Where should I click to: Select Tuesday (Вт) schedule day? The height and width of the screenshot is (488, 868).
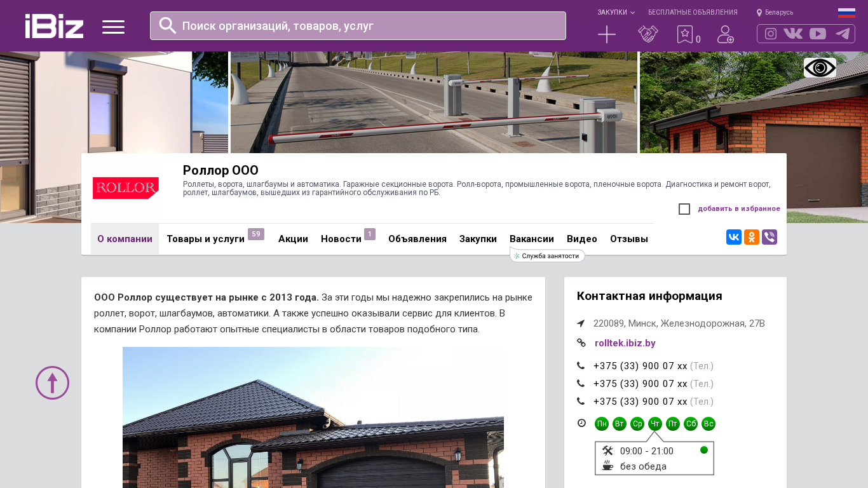pos(620,424)
